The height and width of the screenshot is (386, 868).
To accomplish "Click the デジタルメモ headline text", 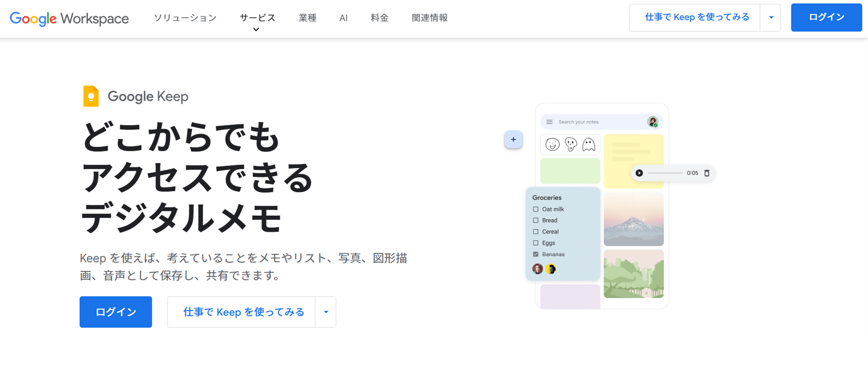I will pos(181,218).
